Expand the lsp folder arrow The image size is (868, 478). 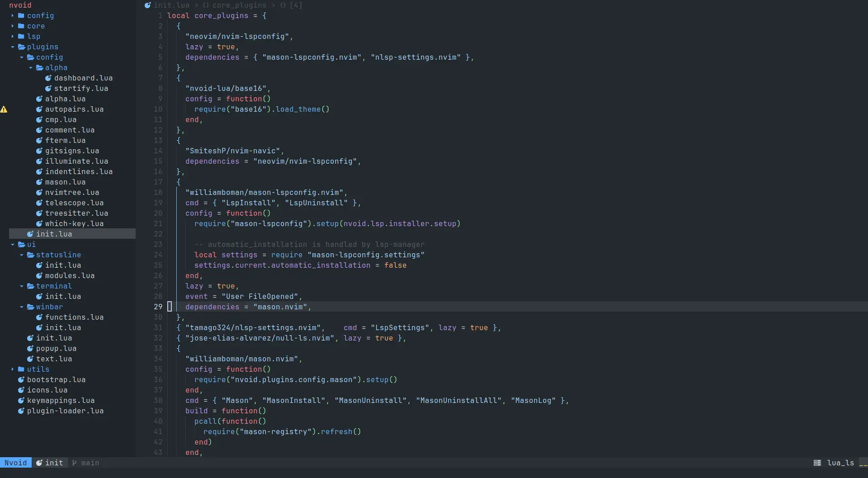pos(13,37)
